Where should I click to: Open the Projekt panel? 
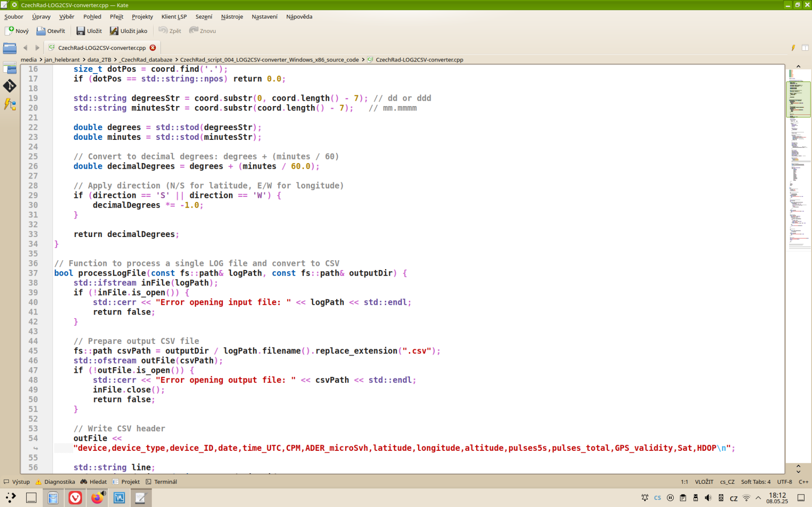coord(126,482)
